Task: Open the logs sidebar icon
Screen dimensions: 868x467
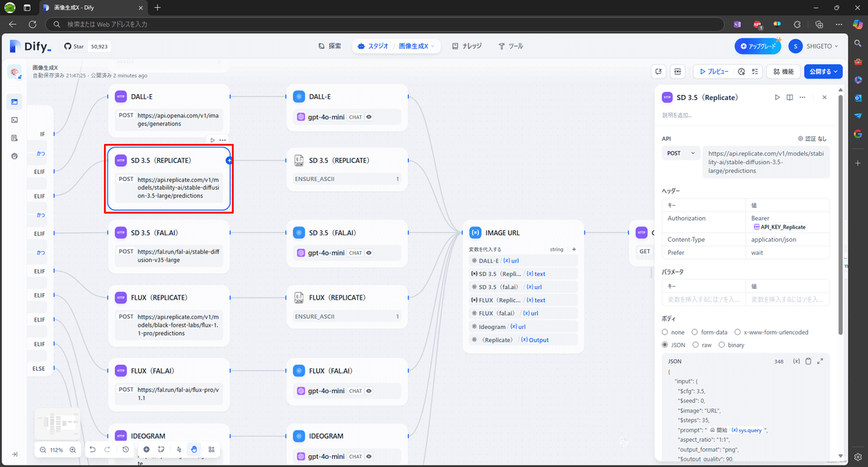Action: (14, 138)
